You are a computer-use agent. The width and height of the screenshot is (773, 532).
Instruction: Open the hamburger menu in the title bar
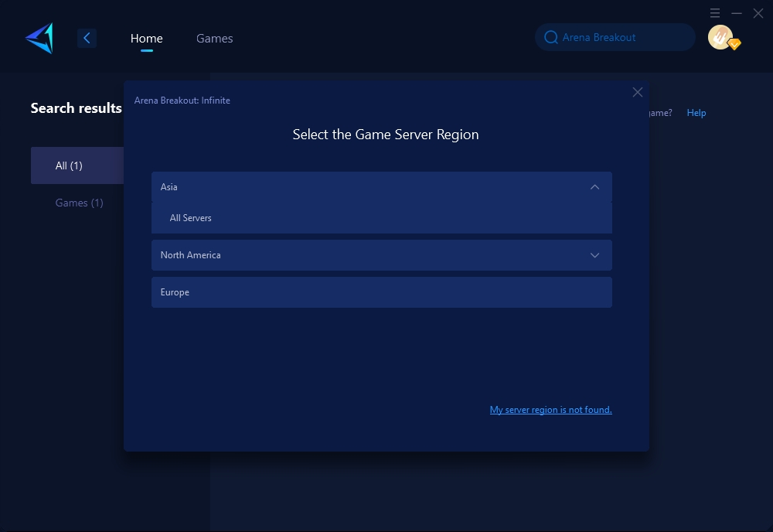(715, 13)
